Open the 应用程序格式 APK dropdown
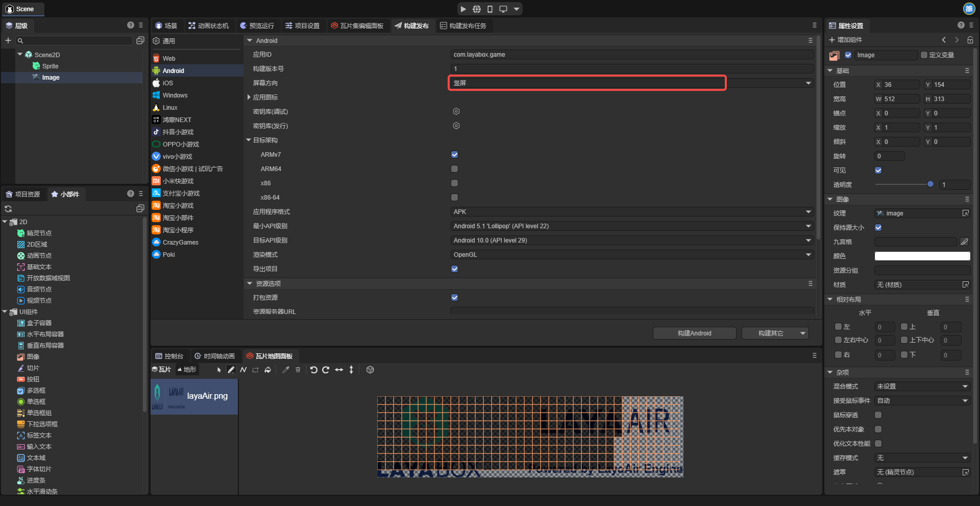The width and height of the screenshot is (980, 506). (x=632, y=212)
